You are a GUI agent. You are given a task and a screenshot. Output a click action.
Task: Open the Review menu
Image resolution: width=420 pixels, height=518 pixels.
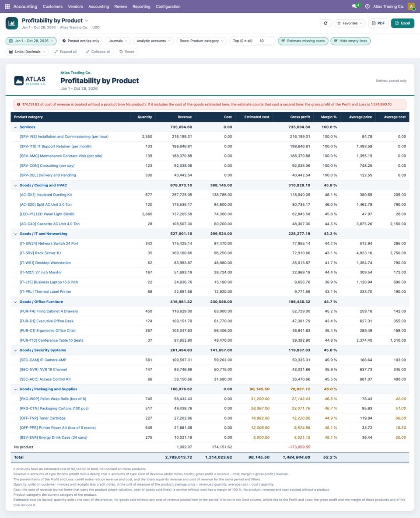[x=121, y=6]
